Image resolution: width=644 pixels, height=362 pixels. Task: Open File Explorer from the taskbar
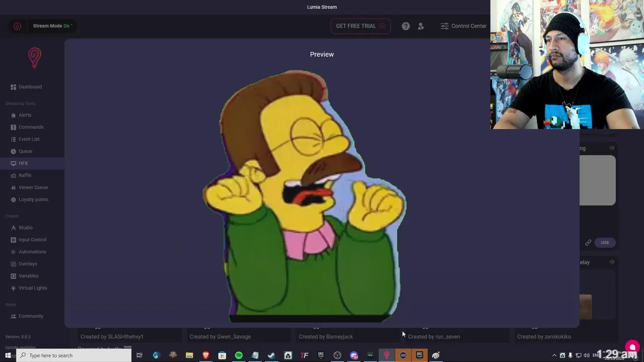[189, 355]
